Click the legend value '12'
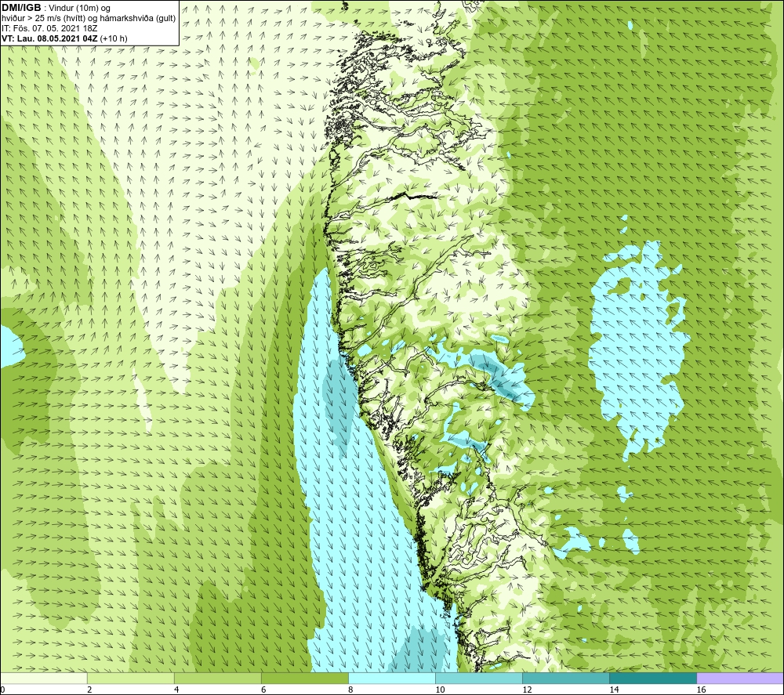This screenshot has width=784, height=695. [x=527, y=690]
